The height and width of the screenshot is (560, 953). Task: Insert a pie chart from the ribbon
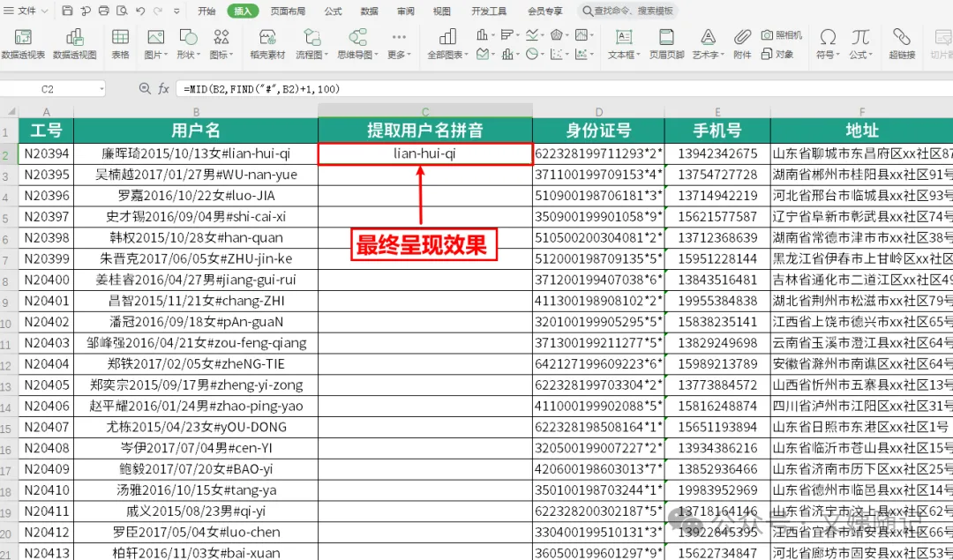tap(532, 54)
